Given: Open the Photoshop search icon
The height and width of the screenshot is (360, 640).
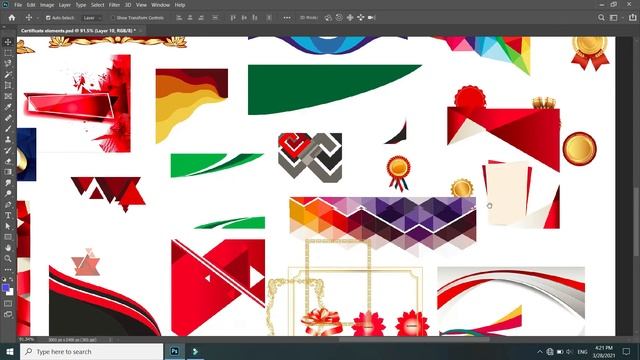Looking at the screenshot, I should click(601, 18).
